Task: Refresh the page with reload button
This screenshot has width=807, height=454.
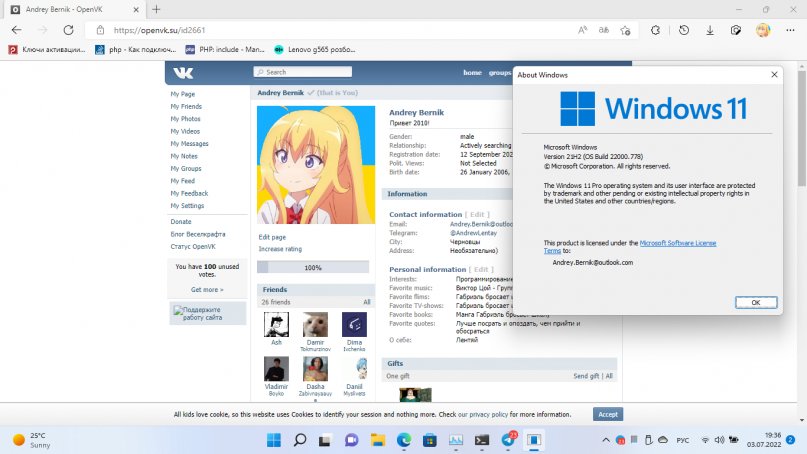Action: pos(67,30)
